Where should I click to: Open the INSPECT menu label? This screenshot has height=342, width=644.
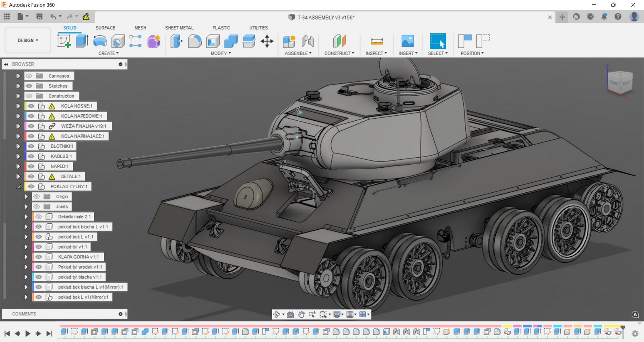pyautogui.click(x=376, y=53)
